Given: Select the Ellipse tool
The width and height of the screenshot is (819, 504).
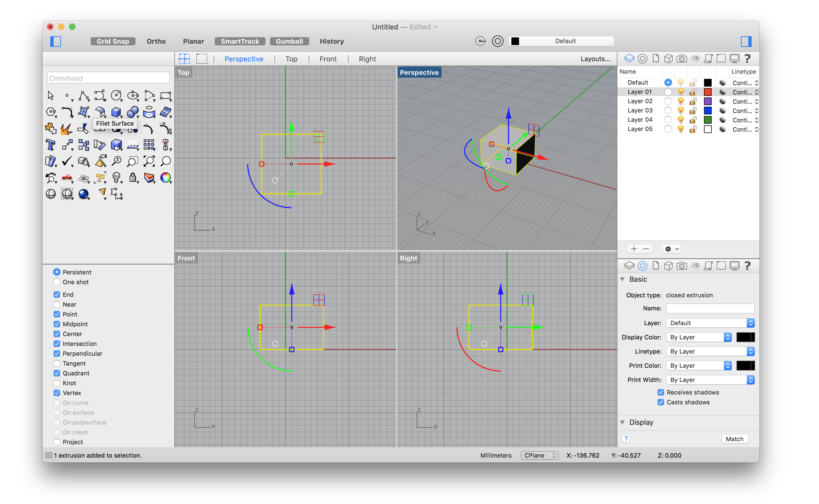Looking at the screenshot, I should (133, 96).
